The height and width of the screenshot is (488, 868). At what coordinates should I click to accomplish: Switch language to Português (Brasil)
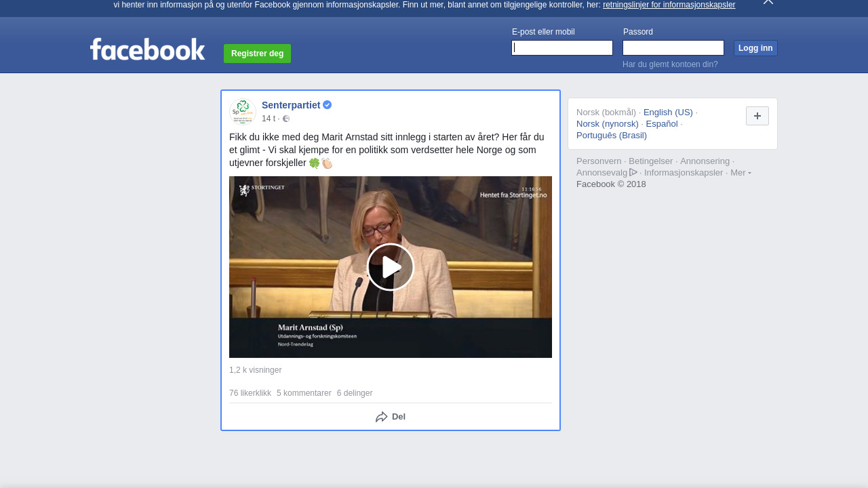tap(612, 136)
